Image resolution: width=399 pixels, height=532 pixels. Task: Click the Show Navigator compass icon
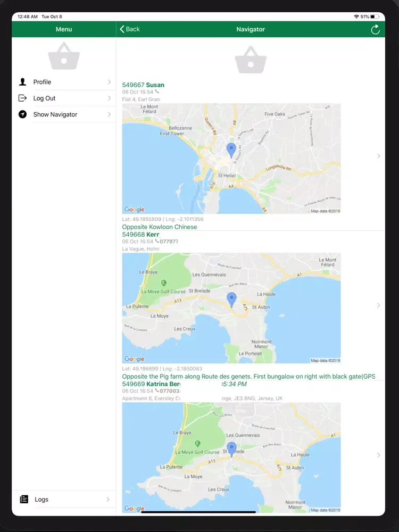[x=22, y=114]
